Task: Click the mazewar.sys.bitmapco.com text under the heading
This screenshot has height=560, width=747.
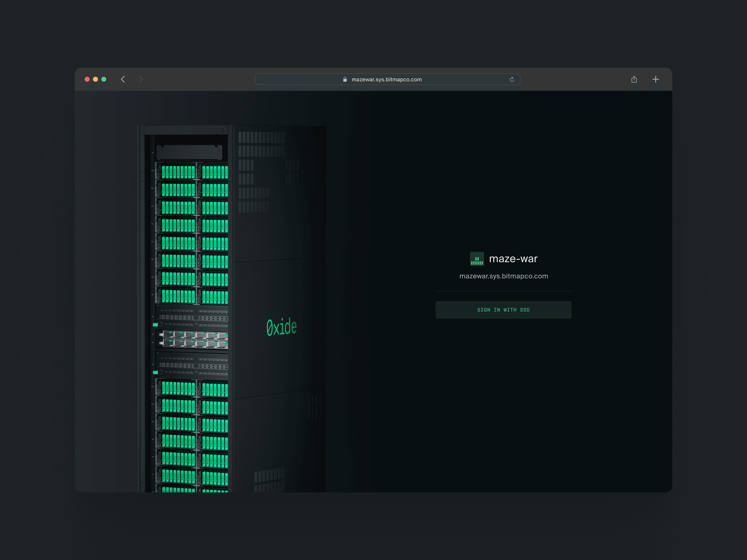Action: coord(504,276)
